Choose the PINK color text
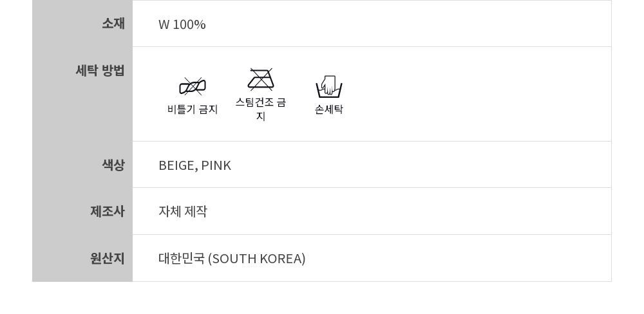This screenshot has width=644, height=314. coord(216,165)
